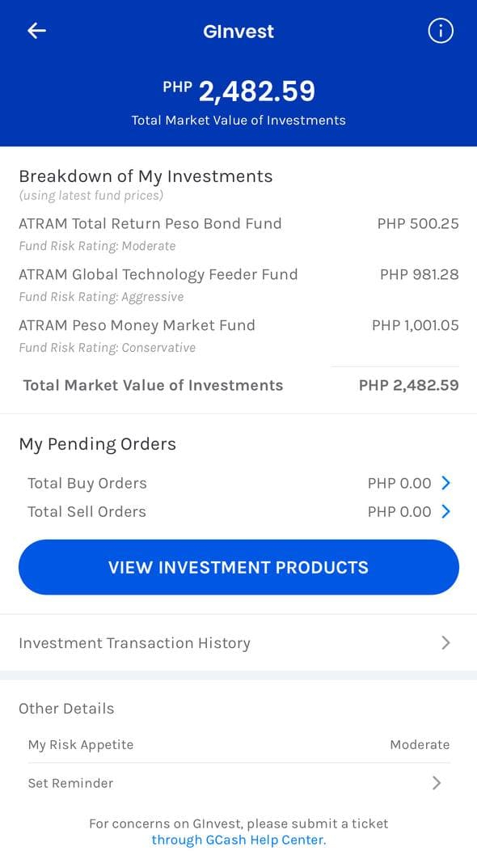Open the GInvest info icon
Image resolution: width=477 pixels, height=868 pixels.
pos(441,31)
